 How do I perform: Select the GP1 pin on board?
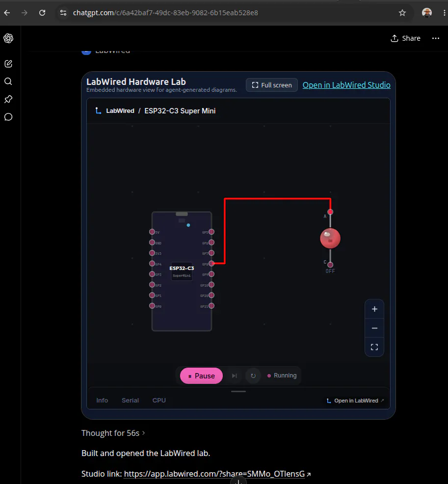(152, 295)
